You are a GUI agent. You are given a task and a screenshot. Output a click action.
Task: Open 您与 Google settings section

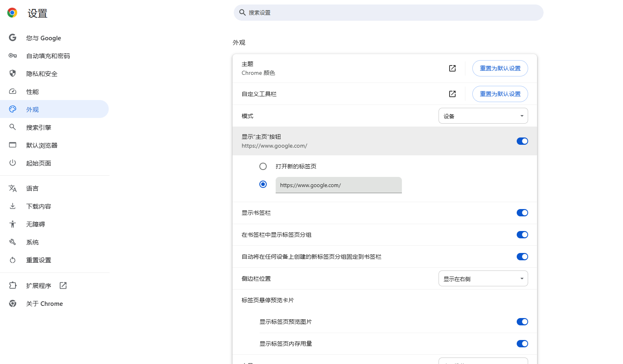point(54,38)
